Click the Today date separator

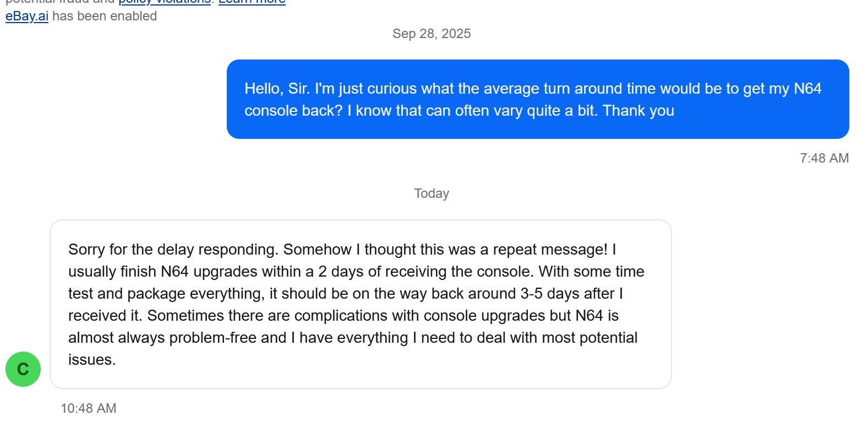click(x=432, y=193)
